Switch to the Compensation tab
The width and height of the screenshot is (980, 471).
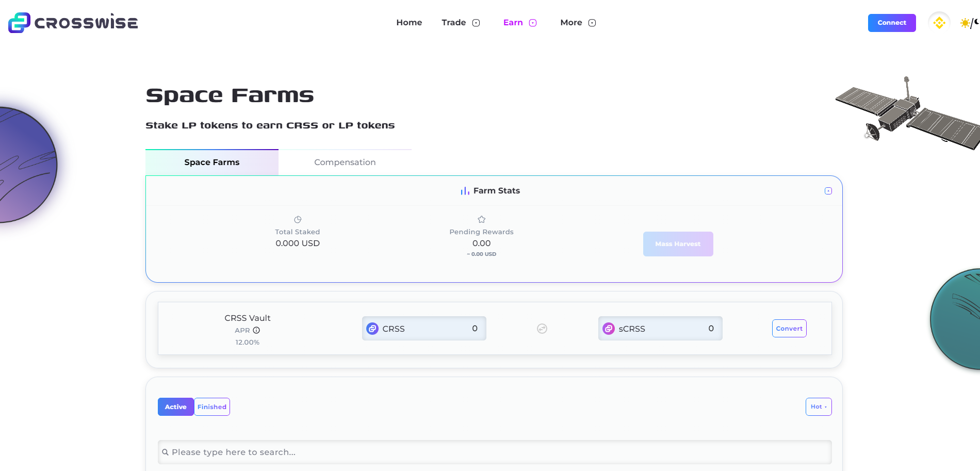[x=345, y=163]
